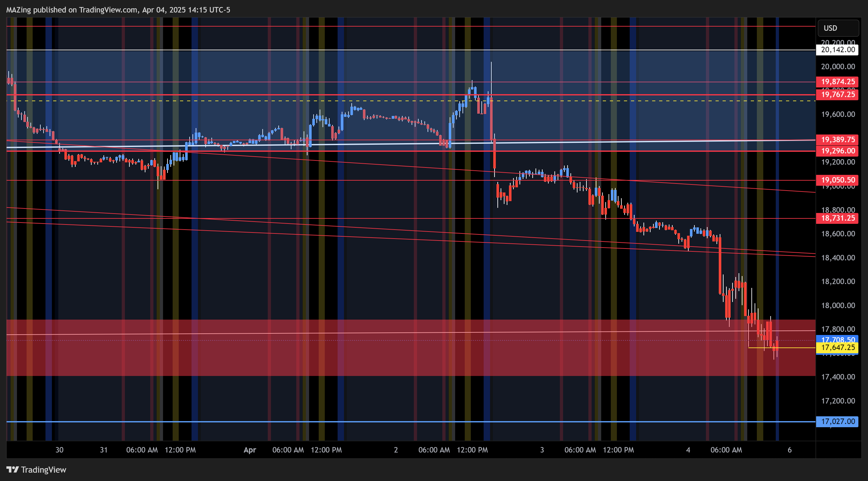Click the blue 17,027.00 price label
The height and width of the screenshot is (481, 868).
[837, 421]
